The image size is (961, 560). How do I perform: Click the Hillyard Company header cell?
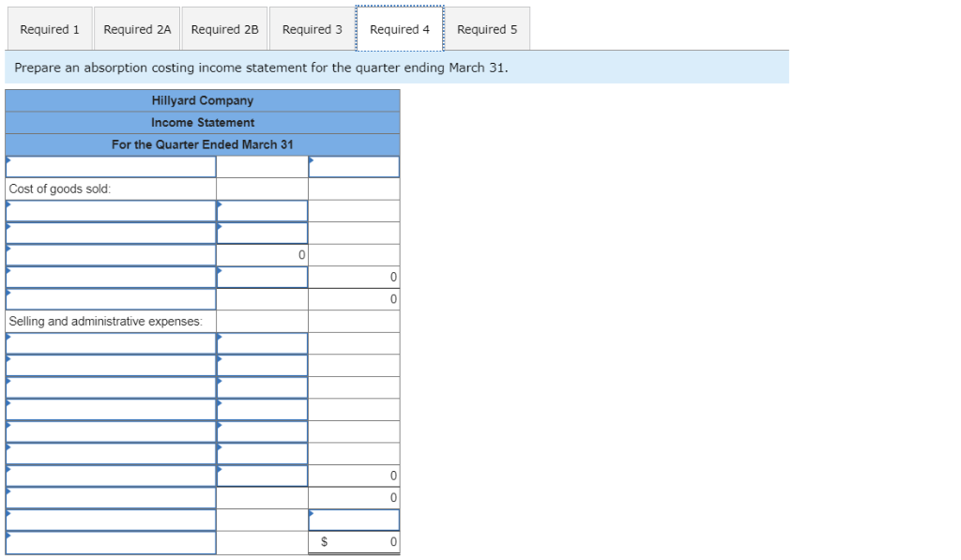pos(202,100)
